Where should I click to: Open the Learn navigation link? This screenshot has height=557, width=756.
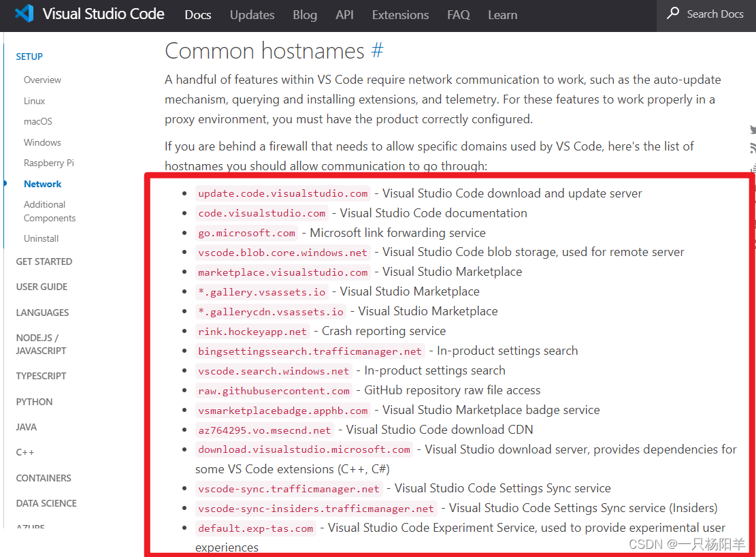(x=502, y=15)
